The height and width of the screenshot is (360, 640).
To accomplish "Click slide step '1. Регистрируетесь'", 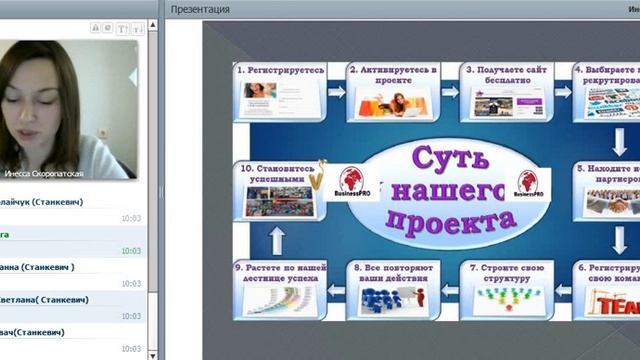I will [280, 92].
